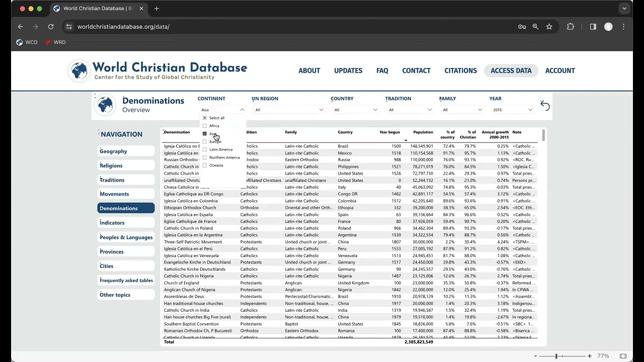Open the Other topics navigation page

coord(126,295)
